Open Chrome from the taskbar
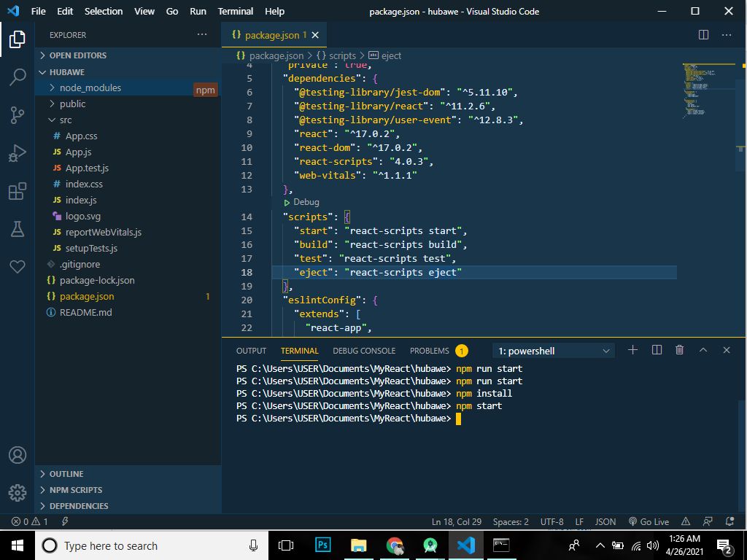Viewport: 747px width, 560px height. [x=395, y=545]
